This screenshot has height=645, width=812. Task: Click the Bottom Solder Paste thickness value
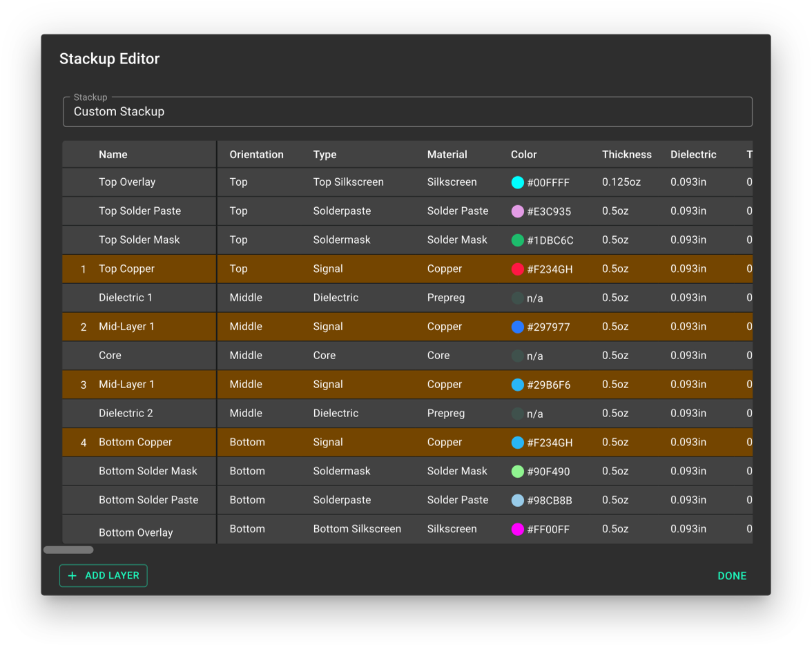(x=615, y=500)
